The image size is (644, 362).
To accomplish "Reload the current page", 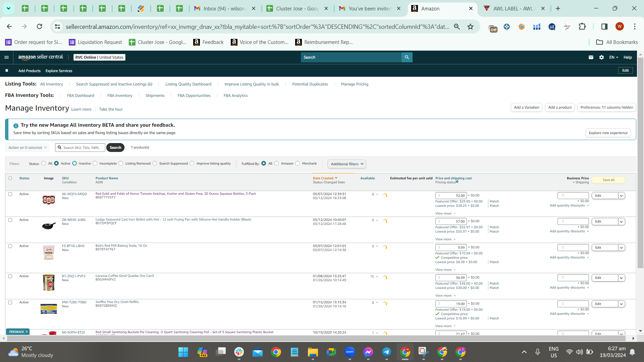I will pos(39,26).
